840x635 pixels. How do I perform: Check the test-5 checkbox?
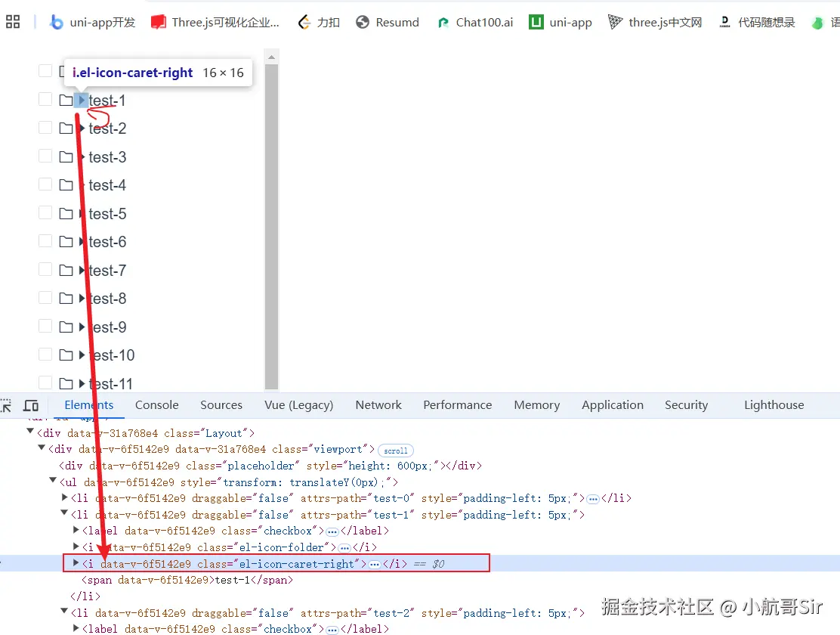[x=45, y=213]
